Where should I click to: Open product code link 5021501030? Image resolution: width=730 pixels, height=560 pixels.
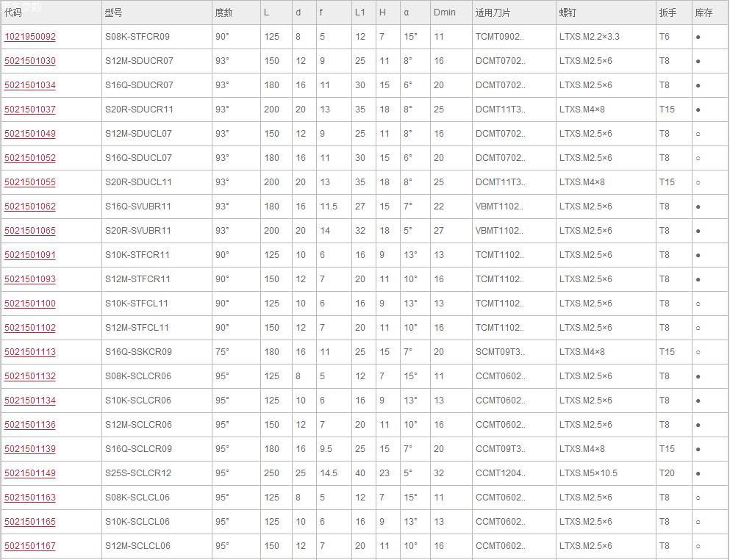pyautogui.click(x=30, y=61)
